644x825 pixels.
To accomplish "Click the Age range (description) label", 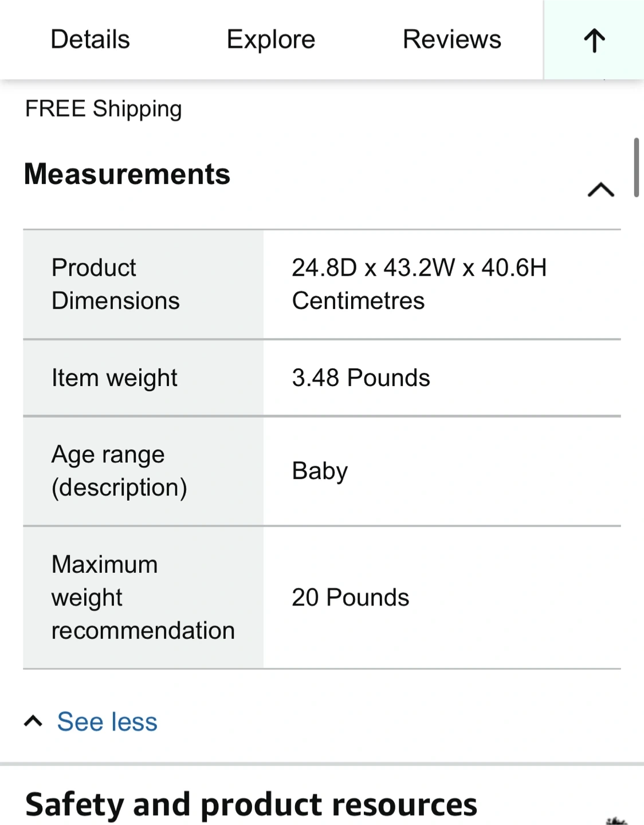I will (119, 471).
